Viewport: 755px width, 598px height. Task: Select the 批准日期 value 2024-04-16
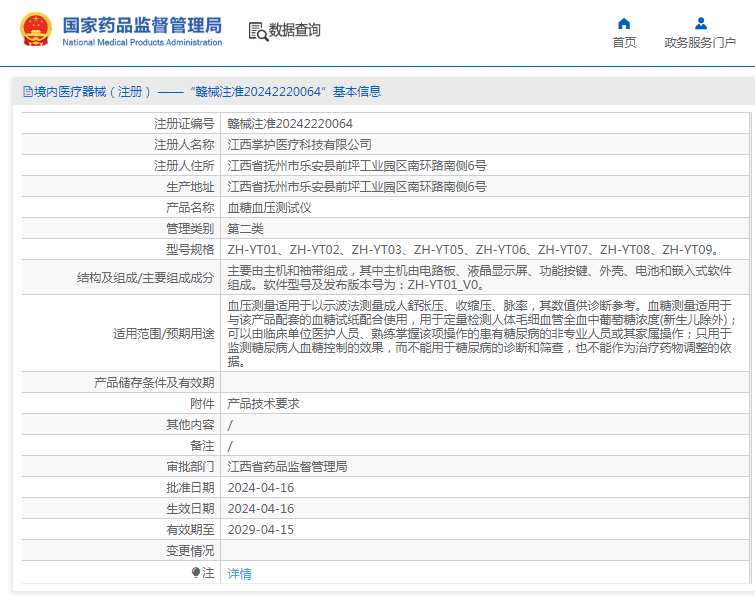260,488
